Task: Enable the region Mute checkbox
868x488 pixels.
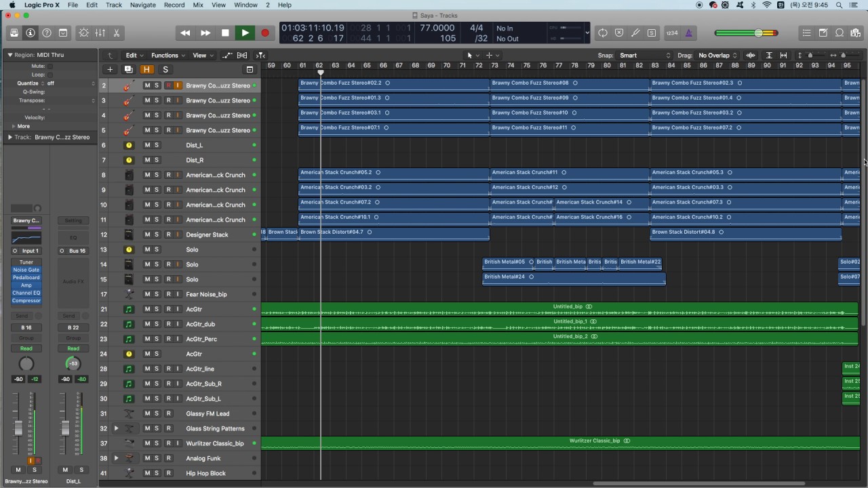Action: click(50, 66)
